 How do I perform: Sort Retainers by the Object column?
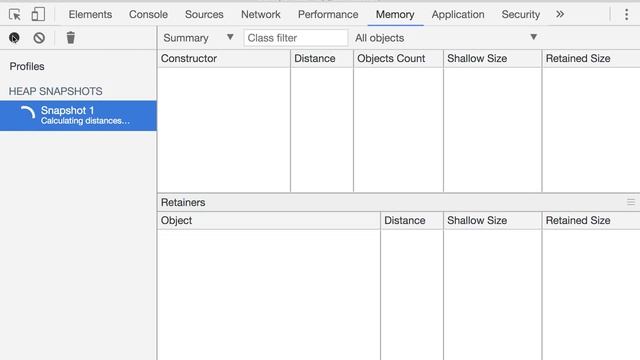(269, 220)
